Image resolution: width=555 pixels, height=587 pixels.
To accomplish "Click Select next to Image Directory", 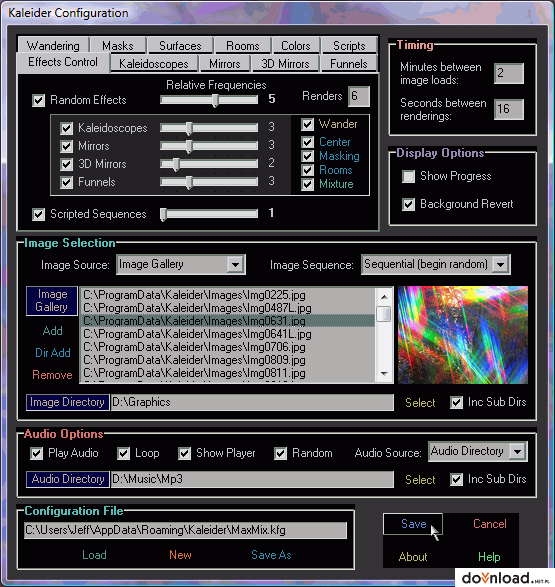I will coord(420,403).
